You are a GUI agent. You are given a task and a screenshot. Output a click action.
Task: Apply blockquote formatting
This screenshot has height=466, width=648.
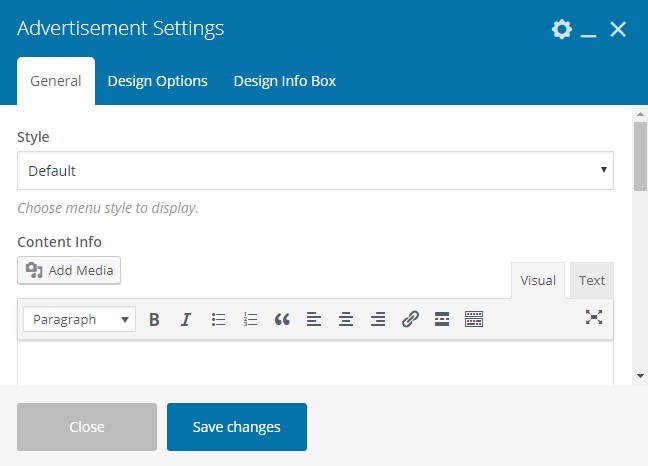[282, 319]
